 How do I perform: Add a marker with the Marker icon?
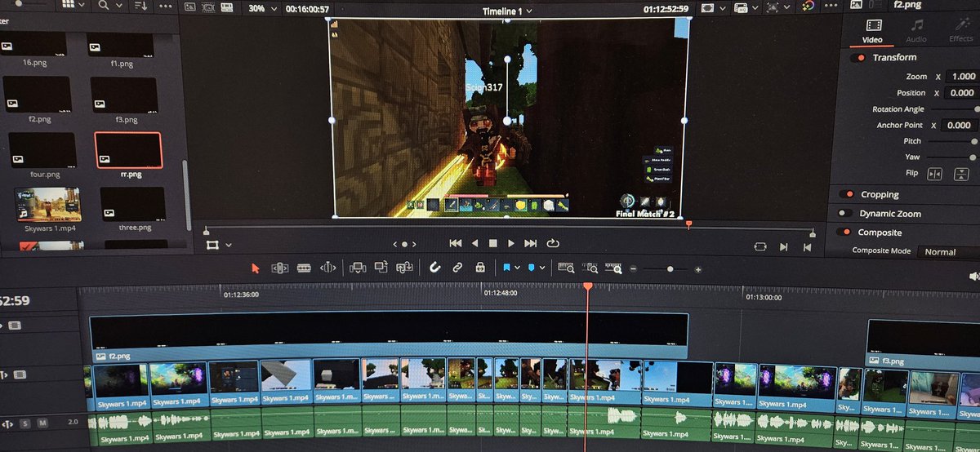coord(532,267)
